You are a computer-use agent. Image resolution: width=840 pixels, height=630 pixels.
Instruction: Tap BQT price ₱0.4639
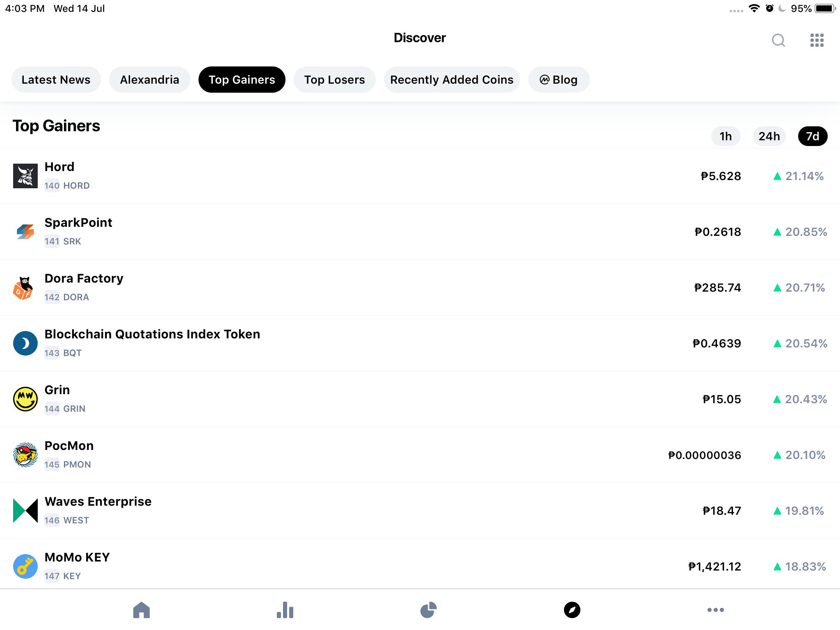click(717, 343)
